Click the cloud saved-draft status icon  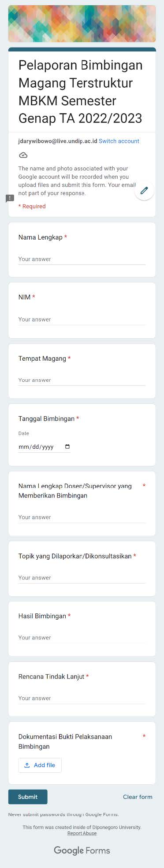click(x=23, y=155)
